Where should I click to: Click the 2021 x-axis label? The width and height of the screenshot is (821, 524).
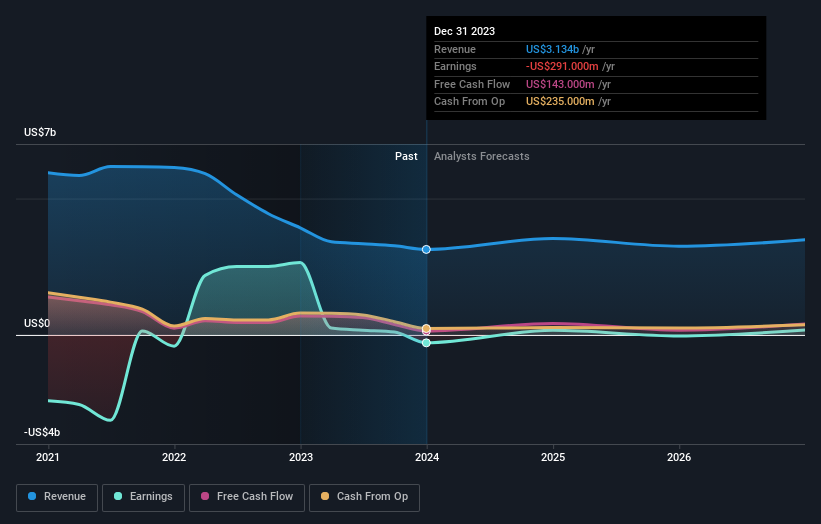pyautogui.click(x=48, y=458)
